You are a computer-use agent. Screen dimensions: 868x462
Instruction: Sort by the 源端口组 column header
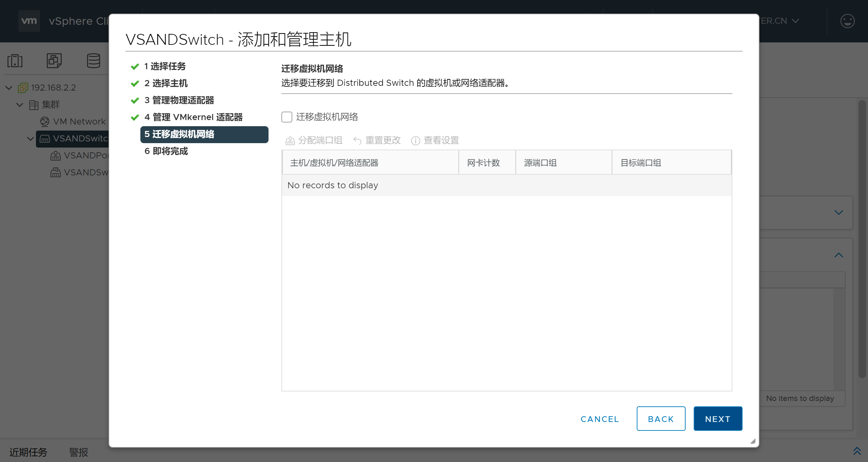(x=564, y=163)
